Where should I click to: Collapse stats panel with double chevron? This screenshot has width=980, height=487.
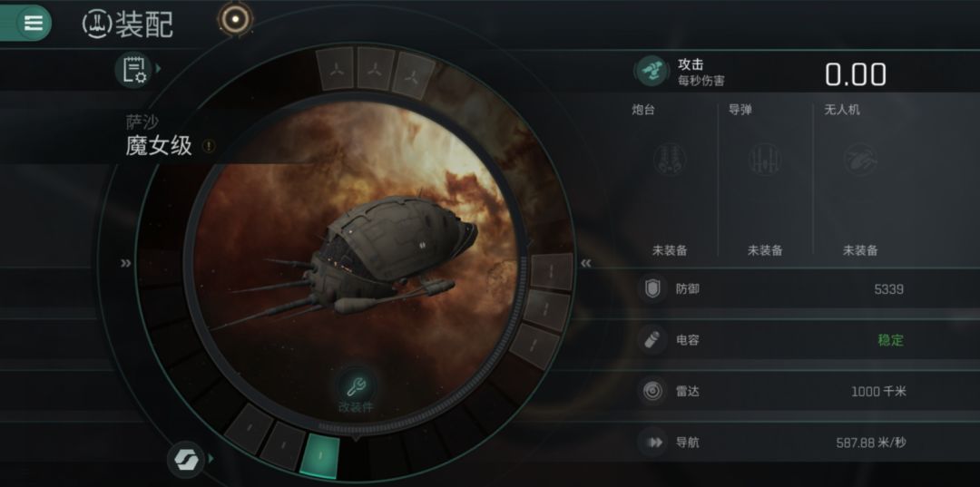pyautogui.click(x=585, y=264)
